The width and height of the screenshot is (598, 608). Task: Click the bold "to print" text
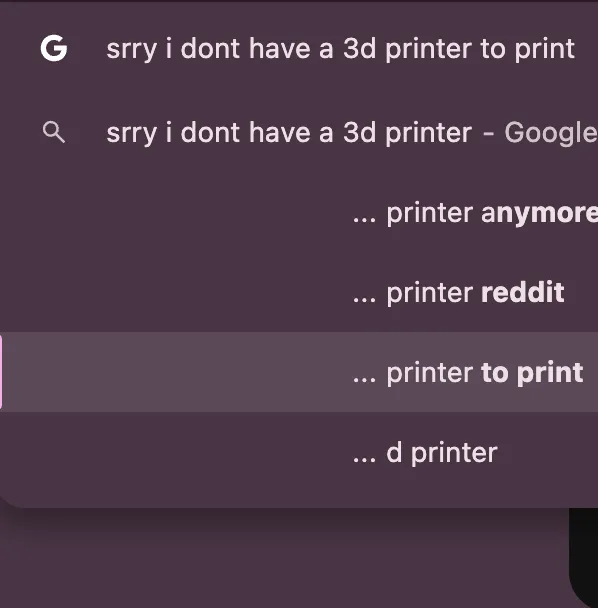coord(532,372)
